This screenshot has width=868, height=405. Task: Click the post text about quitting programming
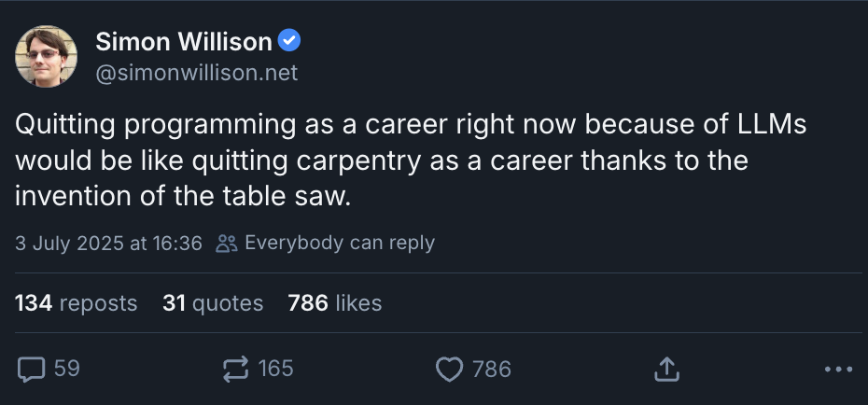tap(373, 161)
